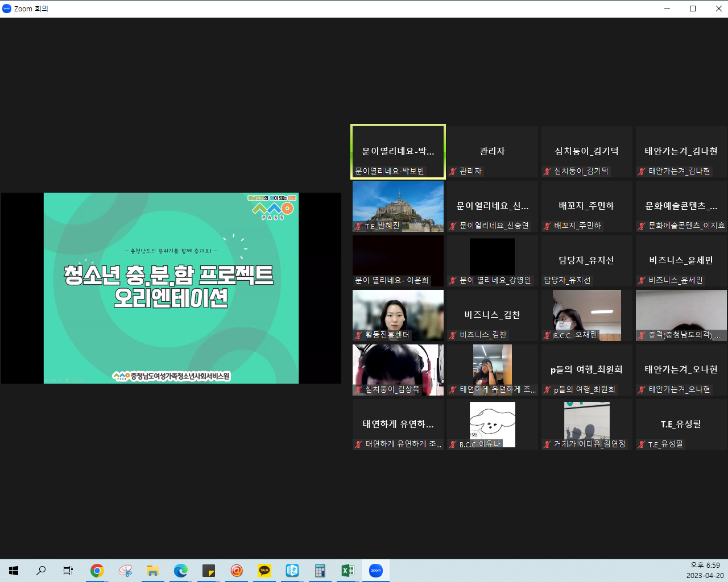Image resolution: width=728 pixels, height=582 pixels.
Task: Click the Zoom icon in the taskbar
Action: pos(376,571)
